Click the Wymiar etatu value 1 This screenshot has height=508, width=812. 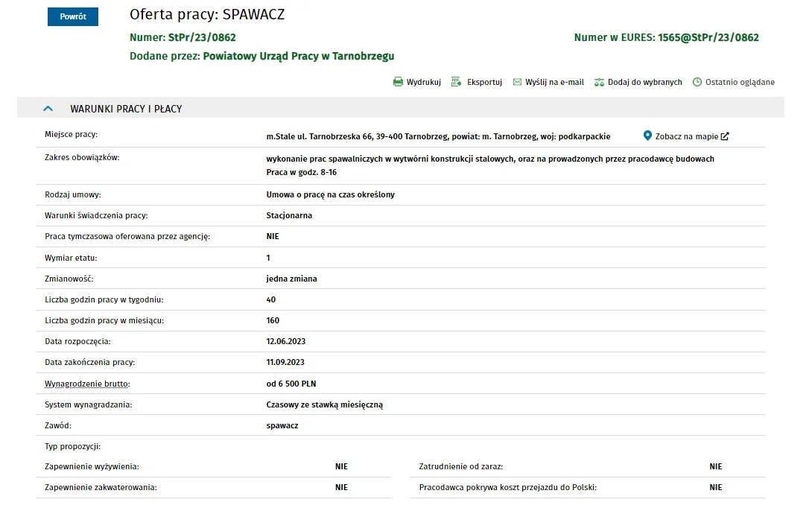[268, 258]
